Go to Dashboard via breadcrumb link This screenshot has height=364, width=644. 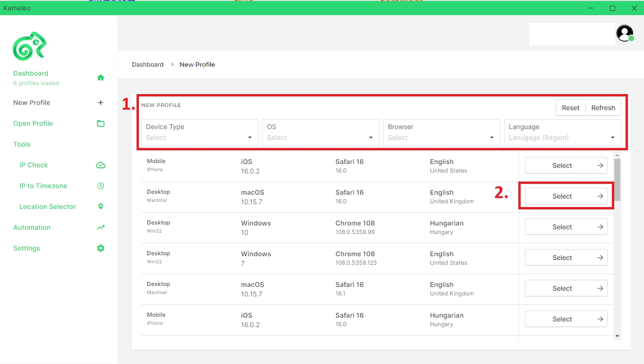point(147,64)
